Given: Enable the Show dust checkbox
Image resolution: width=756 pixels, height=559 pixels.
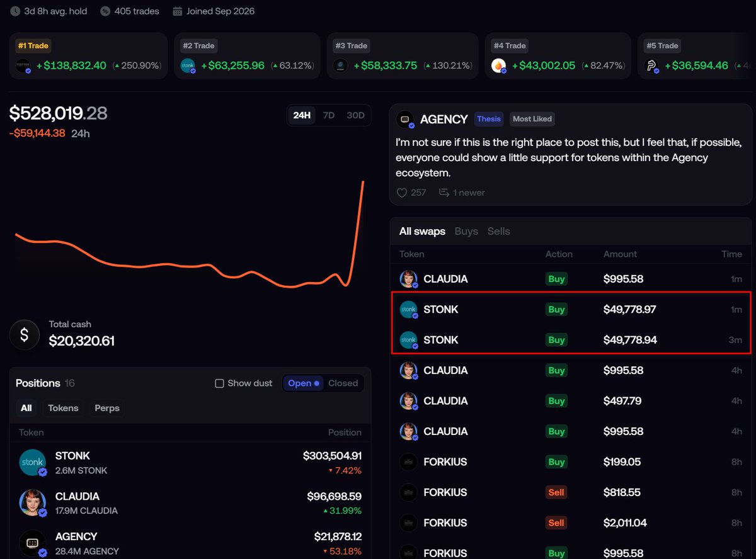Looking at the screenshot, I should pos(219,383).
